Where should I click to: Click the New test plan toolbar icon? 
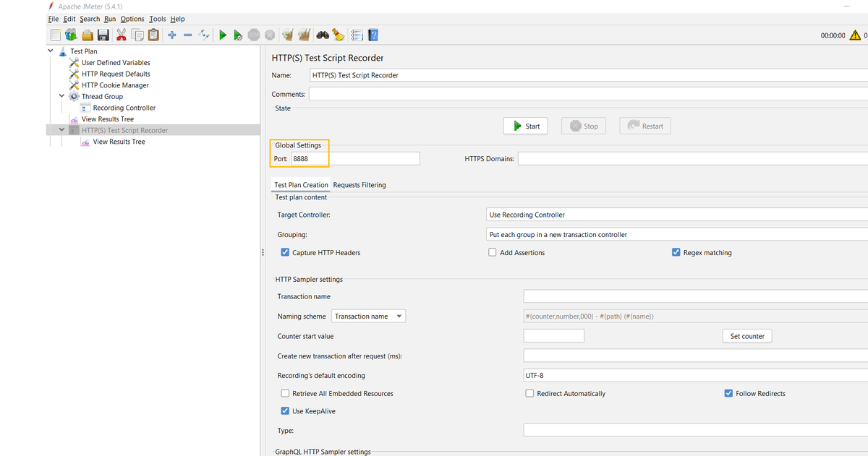point(56,35)
